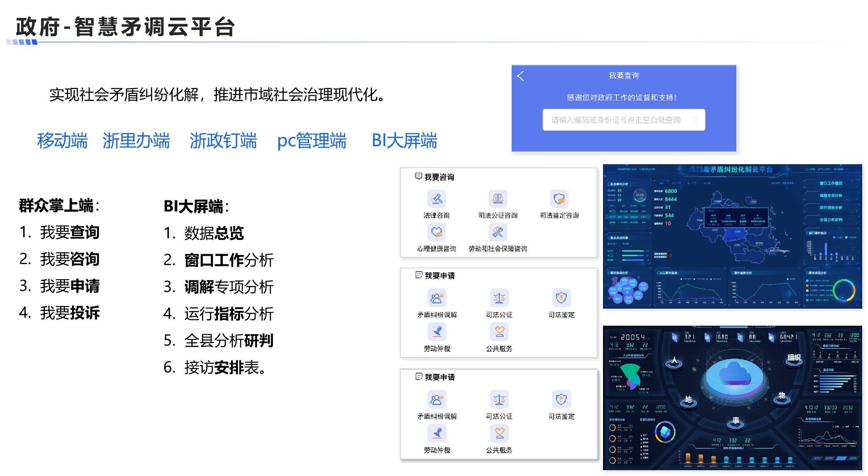Select 劳动仲裁 icon in upper 我要申请 panel
This screenshot has height=476, width=868.
coord(436,332)
